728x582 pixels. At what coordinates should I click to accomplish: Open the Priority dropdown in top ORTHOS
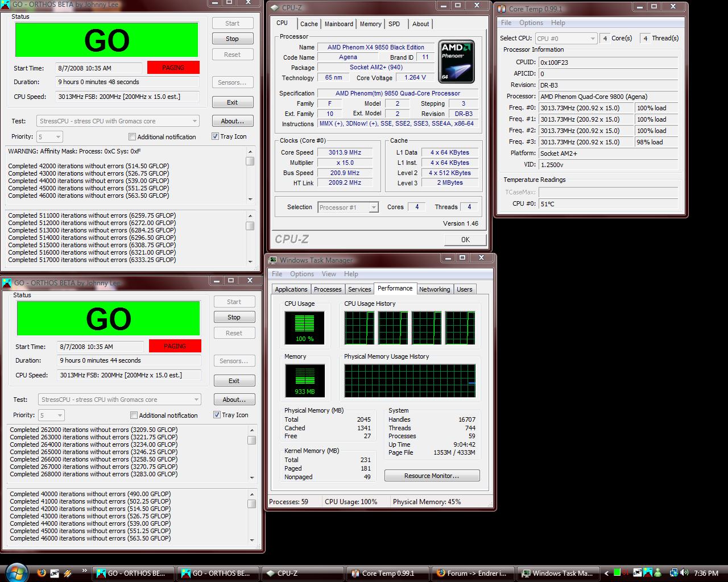tap(49, 137)
